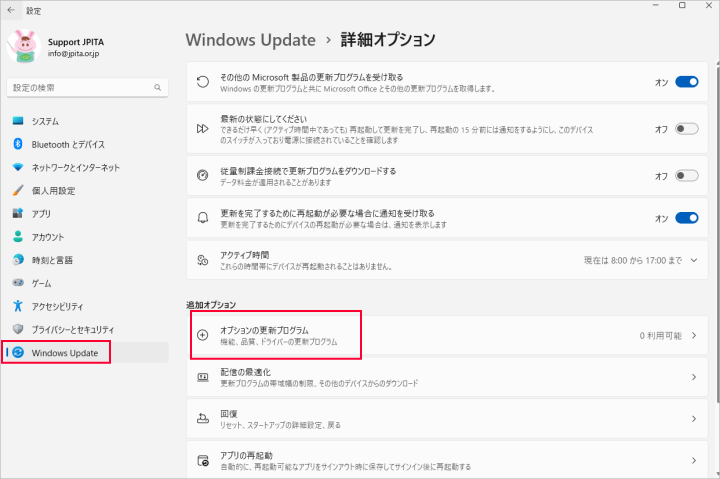Open Bluetooth とデバイス category
The width and height of the screenshot is (720, 479).
pos(87,144)
